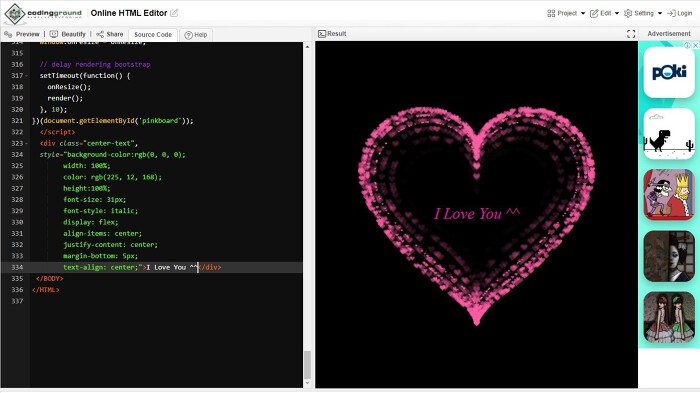Open the Setting dropdown menu
The image size is (700, 393).
coord(643,13)
